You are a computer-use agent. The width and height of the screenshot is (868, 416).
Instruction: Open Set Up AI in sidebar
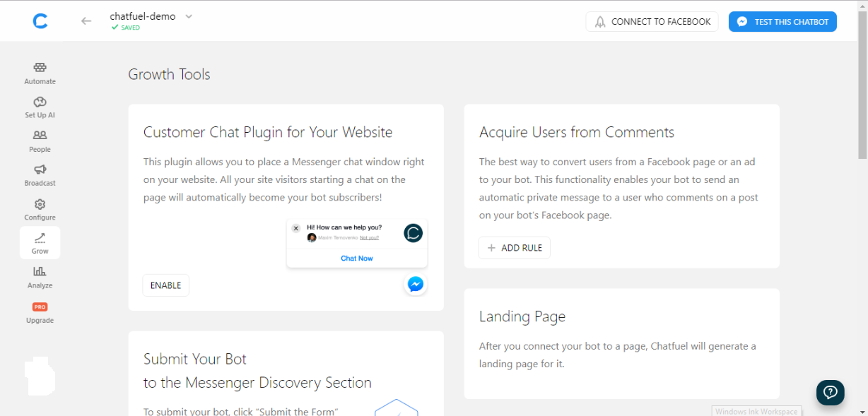tap(40, 107)
